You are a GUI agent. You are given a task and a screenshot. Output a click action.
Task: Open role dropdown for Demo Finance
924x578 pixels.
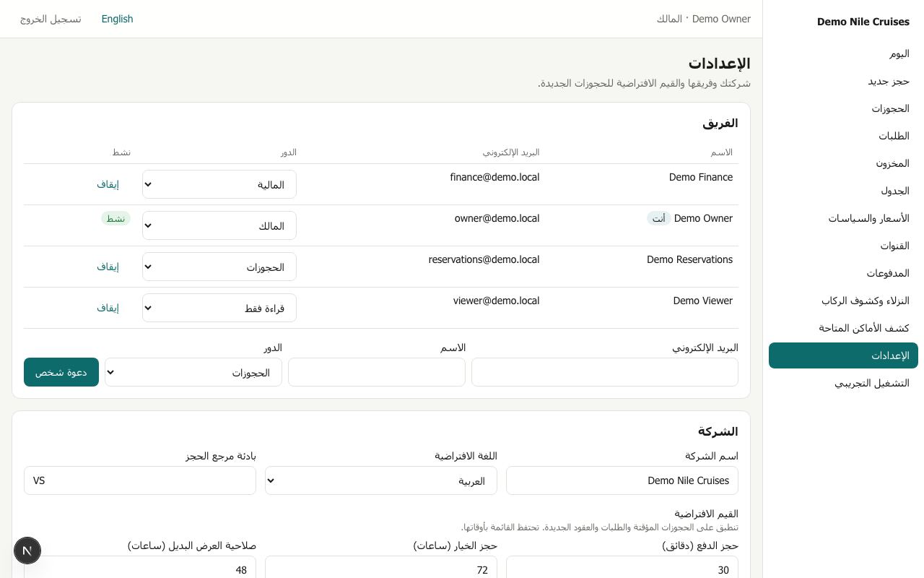(x=219, y=184)
